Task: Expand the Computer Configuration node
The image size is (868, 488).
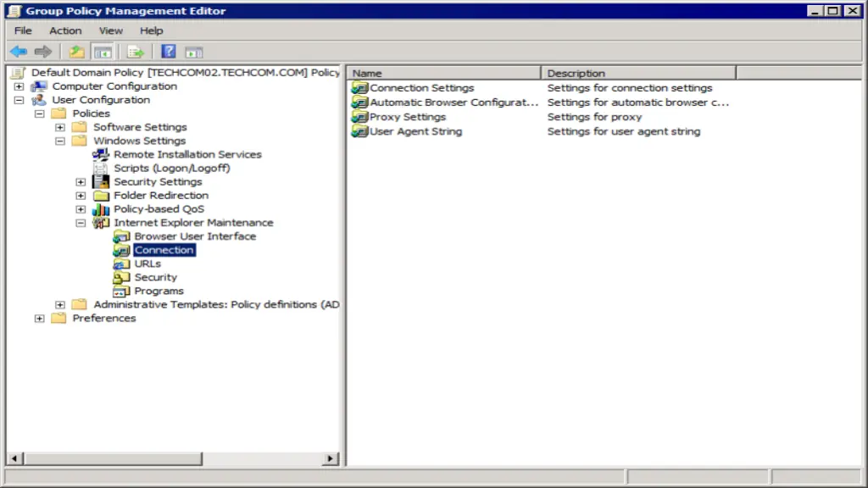Action: (x=19, y=86)
